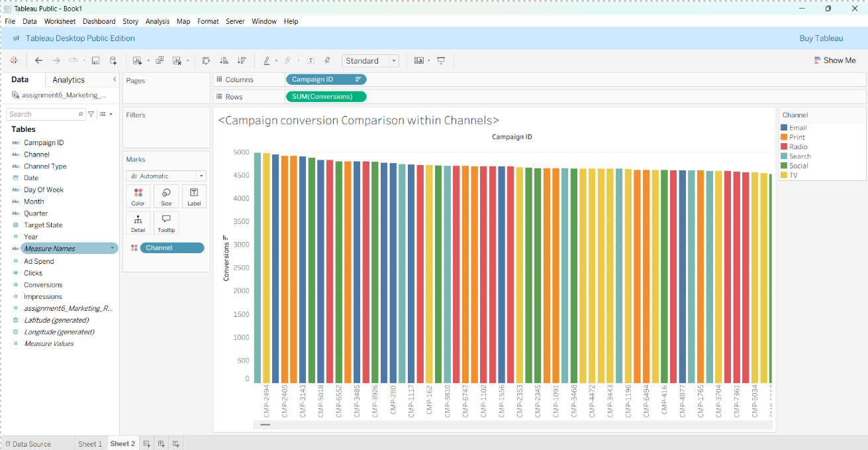
Task: Click the SUM(Conversions) pill on Rows
Action: pos(326,97)
